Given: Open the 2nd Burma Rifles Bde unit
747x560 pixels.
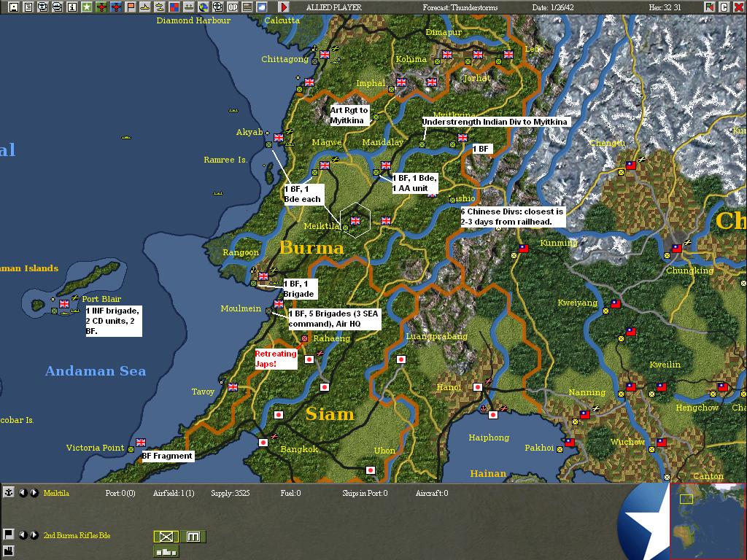Looking at the screenshot, I should click(x=77, y=535).
